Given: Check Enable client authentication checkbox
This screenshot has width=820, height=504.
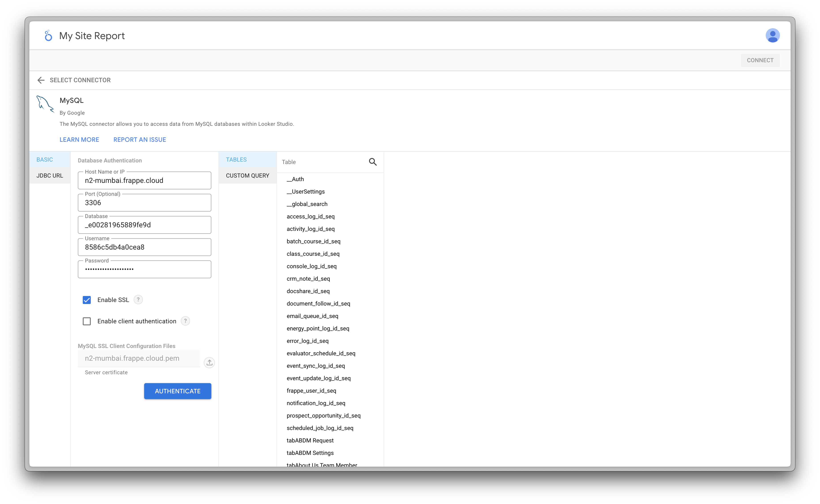Looking at the screenshot, I should 87,321.
